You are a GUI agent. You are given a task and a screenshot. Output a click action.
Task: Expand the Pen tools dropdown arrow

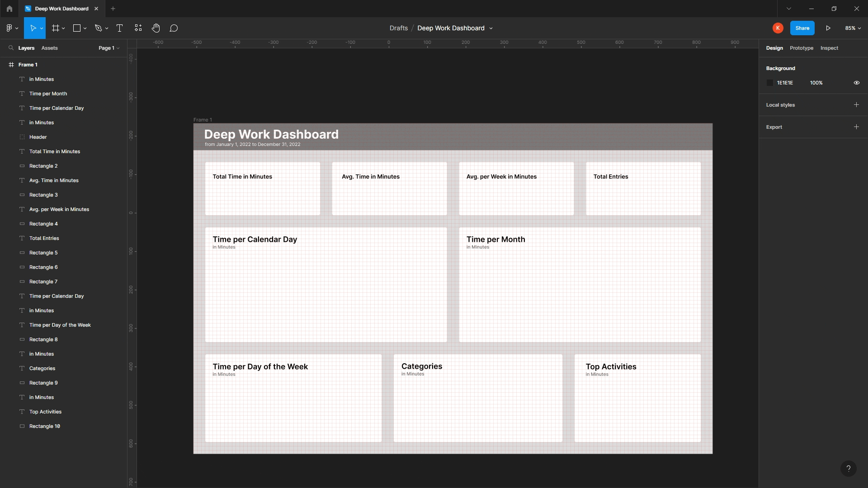click(107, 28)
